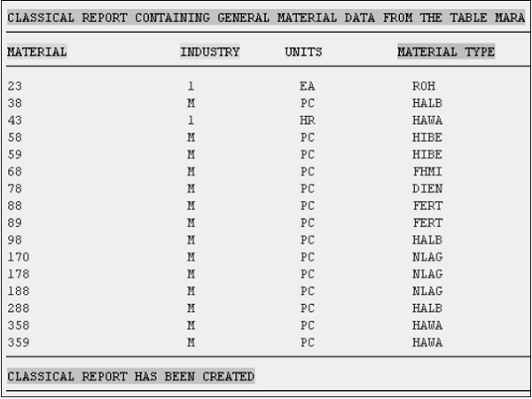Screen dimensions: 532x399
Task: Click the FHMI material type entry
Action: coord(427,171)
